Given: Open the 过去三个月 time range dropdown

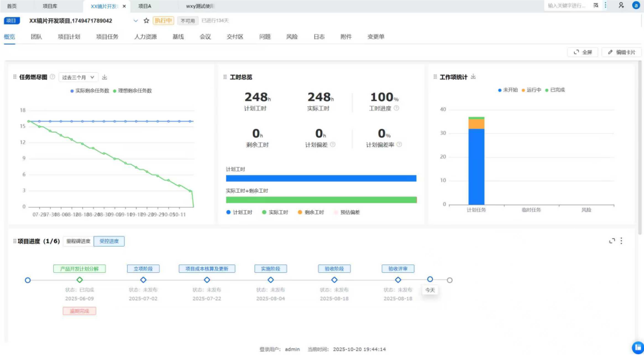Looking at the screenshot, I should (79, 78).
